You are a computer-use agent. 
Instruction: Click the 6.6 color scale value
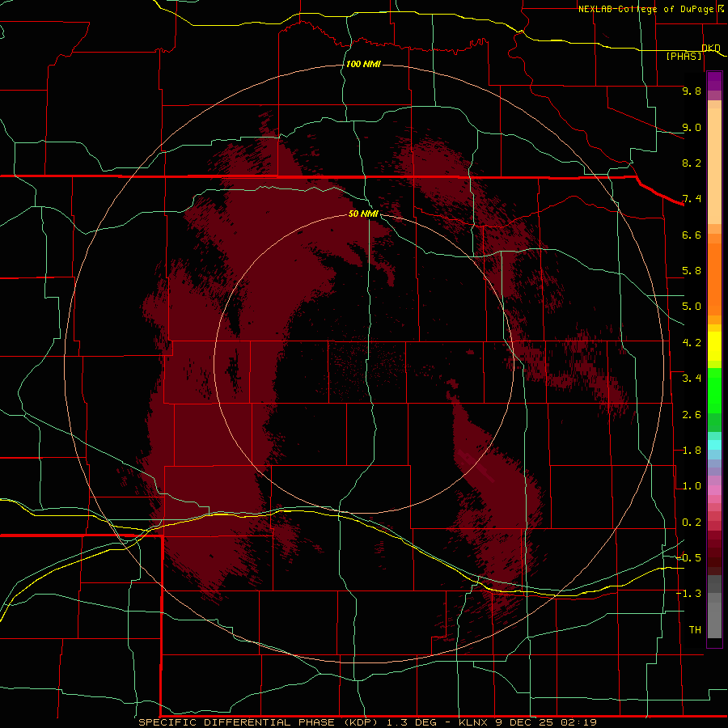click(692, 235)
